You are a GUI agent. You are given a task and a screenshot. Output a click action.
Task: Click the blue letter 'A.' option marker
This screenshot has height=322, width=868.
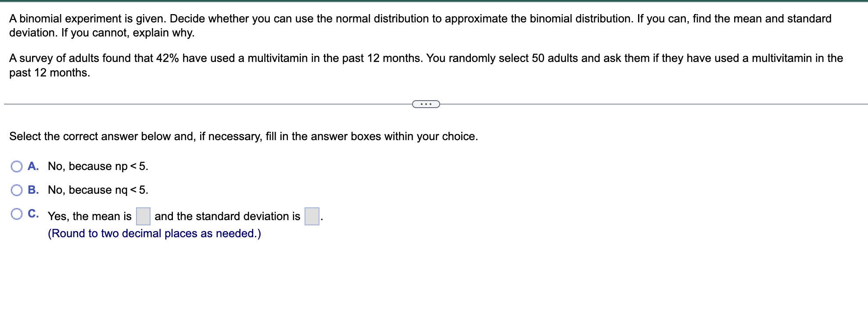click(x=33, y=166)
